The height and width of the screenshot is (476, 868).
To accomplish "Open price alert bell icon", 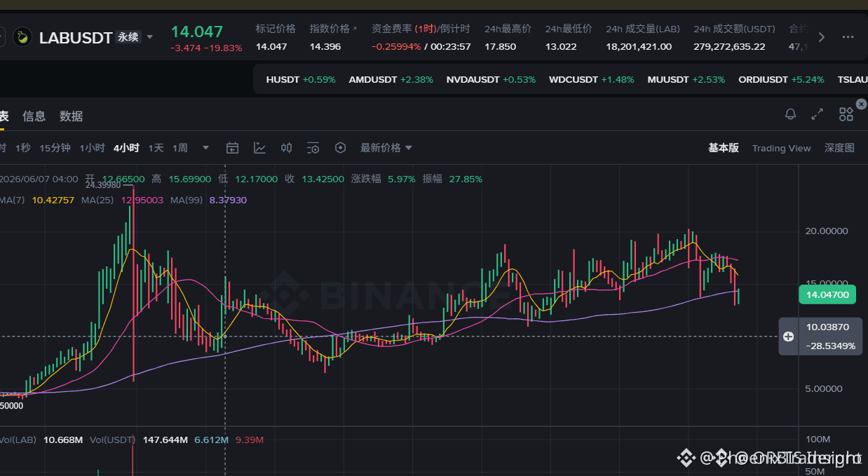I will 790,114.
